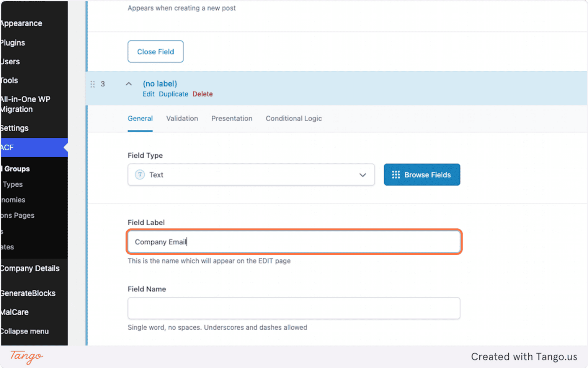This screenshot has width=588, height=368.
Task: Click Collapse menu at the sidebar bottom
Action: pyautogui.click(x=24, y=331)
